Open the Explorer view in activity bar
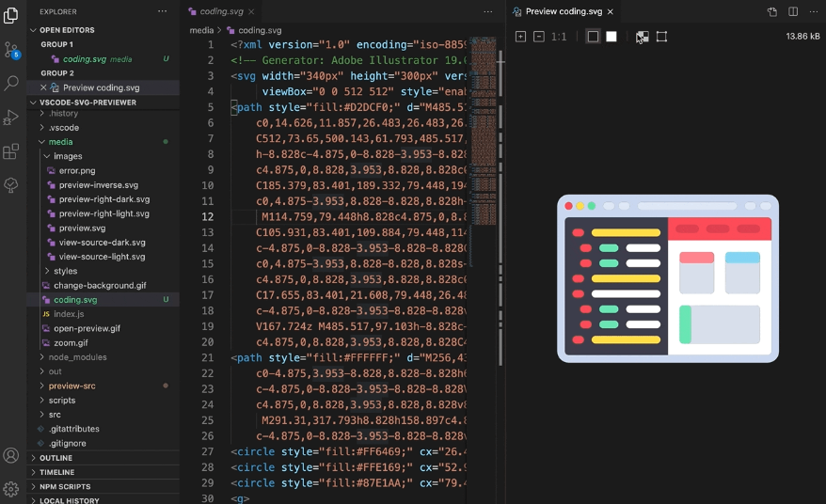826x504 pixels. 10,15
